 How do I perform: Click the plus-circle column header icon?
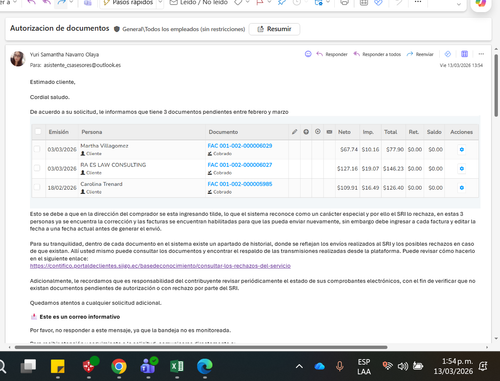point(306,132)
